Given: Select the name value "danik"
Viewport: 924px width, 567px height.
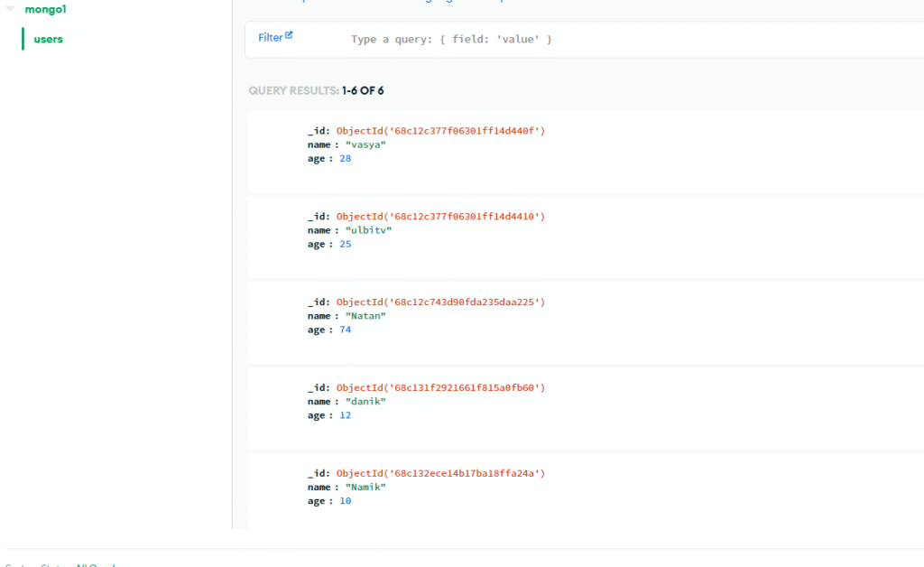Looking at the screenshot, I should [366, 402].
